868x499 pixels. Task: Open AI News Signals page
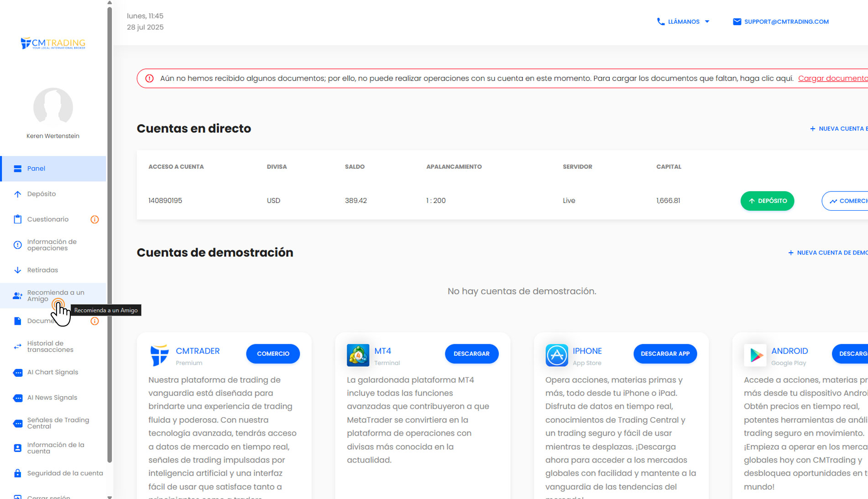53,398
